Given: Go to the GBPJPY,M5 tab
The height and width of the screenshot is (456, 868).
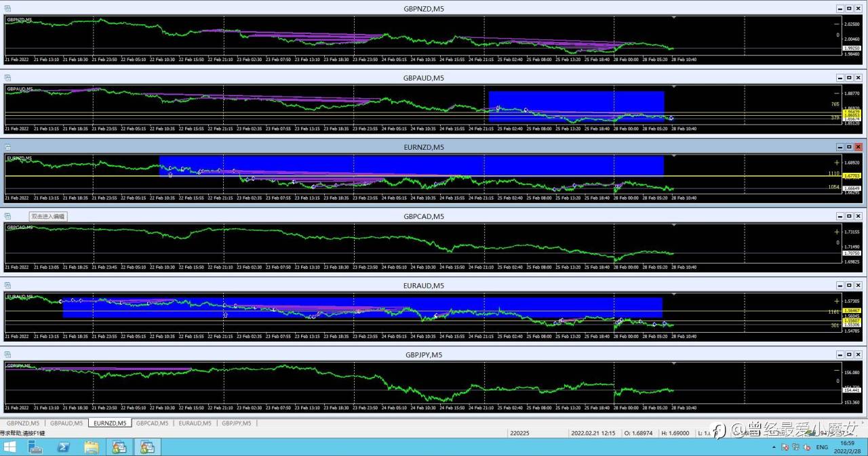Looking at the screenshot, I should click(237, 423).
